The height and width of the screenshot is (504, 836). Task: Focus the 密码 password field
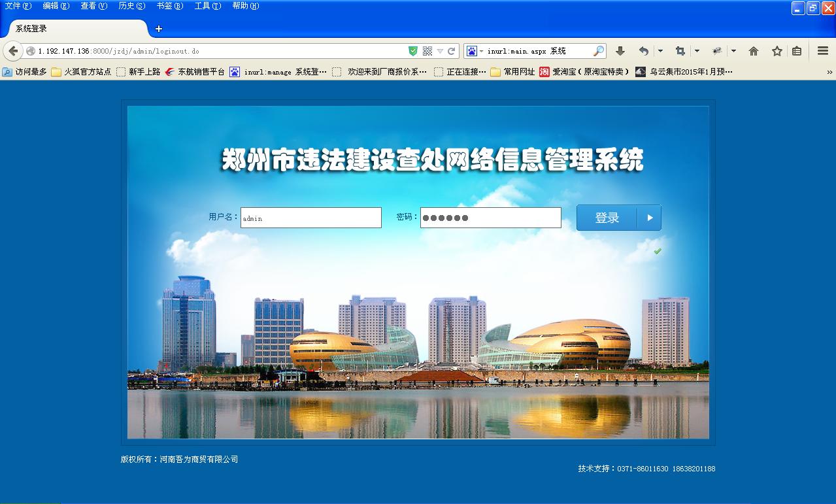[491, 218]
